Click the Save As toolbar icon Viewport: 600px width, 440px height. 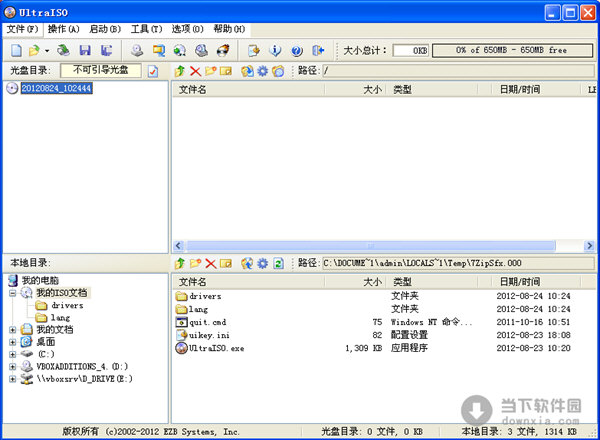[x=106, y=50]
